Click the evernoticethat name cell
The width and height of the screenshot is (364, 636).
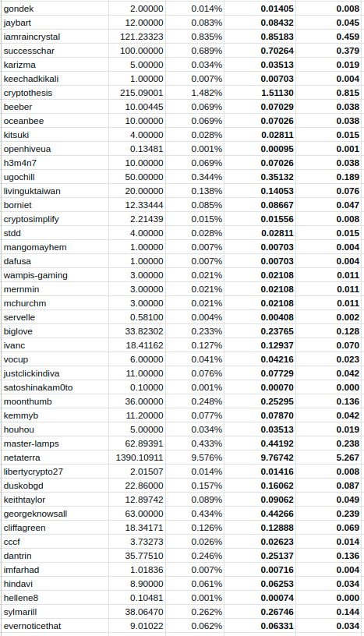pyautogui.click(x=55, y=626)
